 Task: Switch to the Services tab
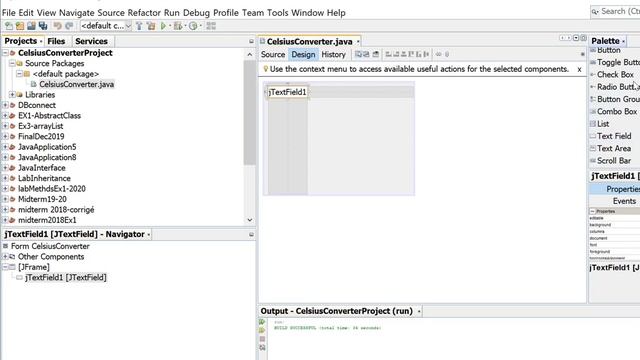[91, 41]
